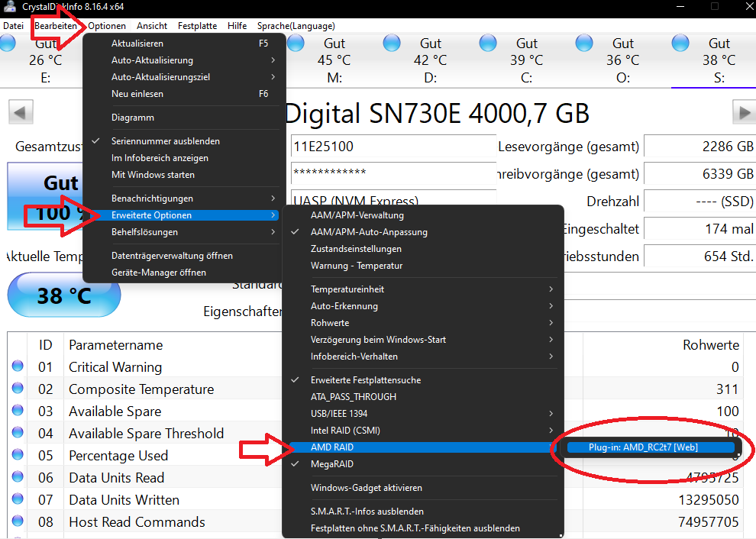Screen dimensions: 756x539
Task: Click status orb for Percentage Used row
Action: point(18,454)
